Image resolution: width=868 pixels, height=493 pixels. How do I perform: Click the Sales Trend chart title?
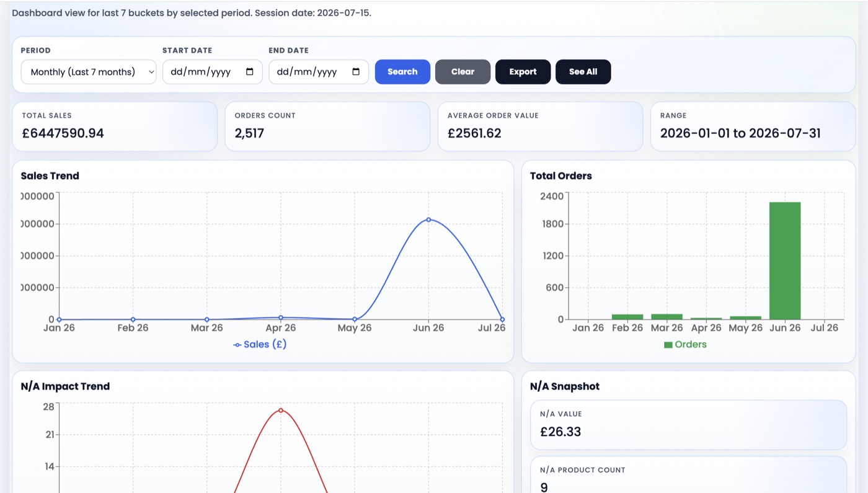[50, 176]
